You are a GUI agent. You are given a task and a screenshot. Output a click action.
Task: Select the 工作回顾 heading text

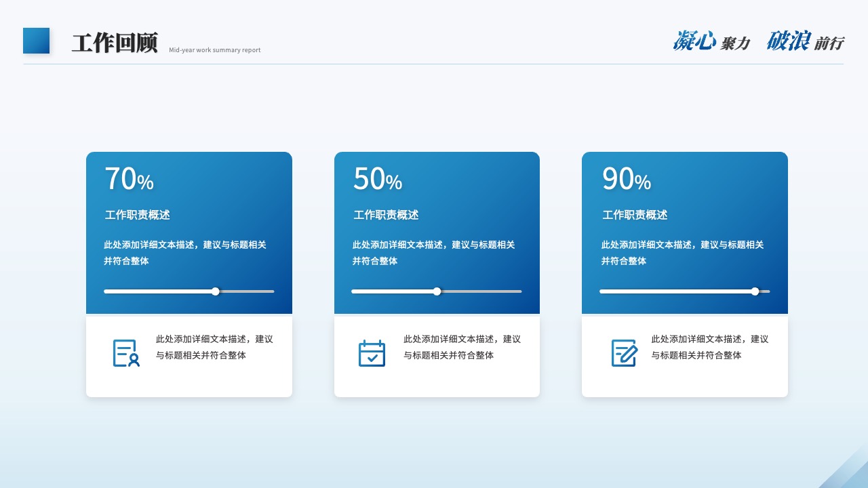tap(115, 43)
